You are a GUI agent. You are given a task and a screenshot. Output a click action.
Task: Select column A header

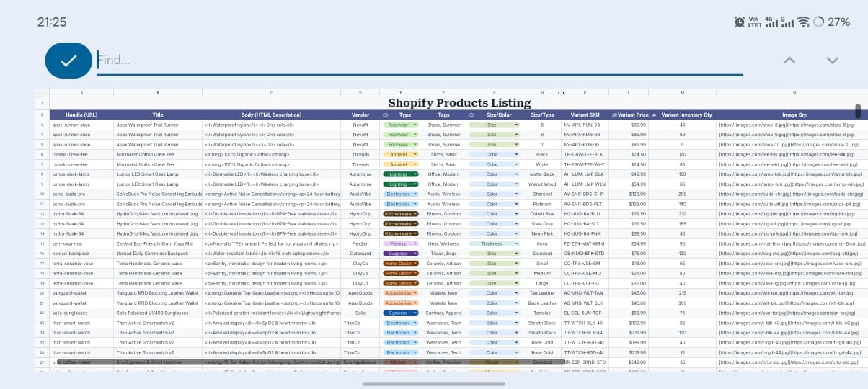coord(81,93)
